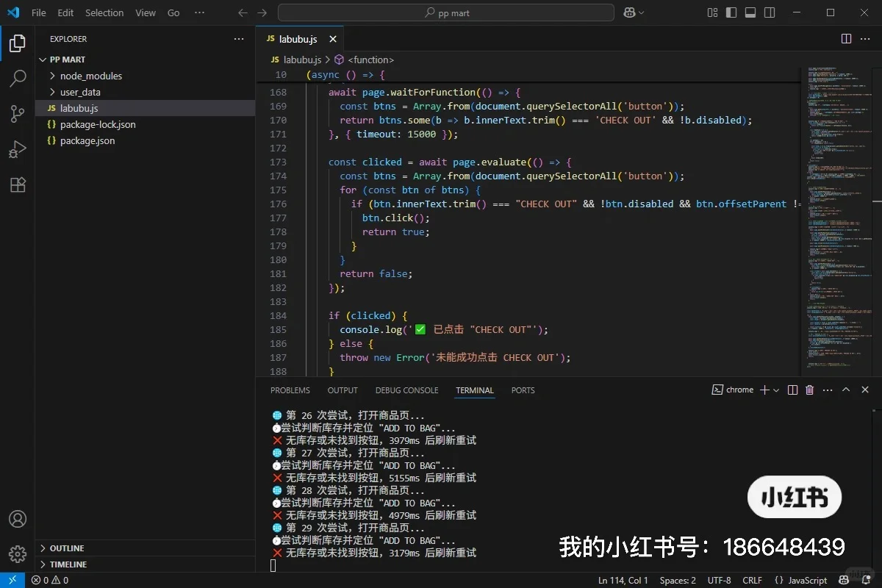Open the Accounts menu icon
Image resolution: width=882 pixels, height=588 pixels.
(x=18, y=519)
